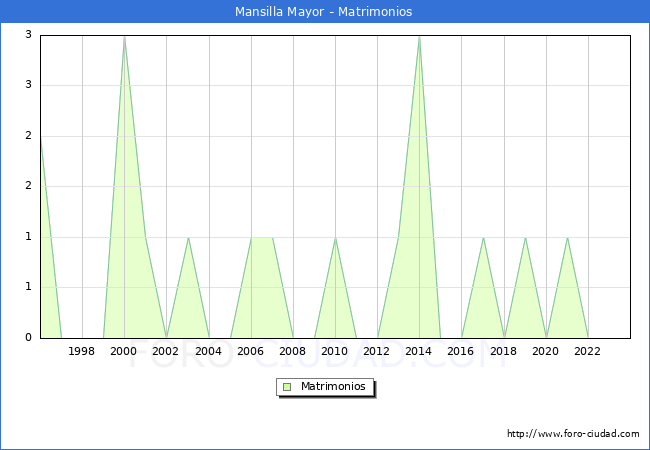Open the http://www.foro-ciudad.com link
Viewport: 650px width, 450px height.
click(573, 434)
